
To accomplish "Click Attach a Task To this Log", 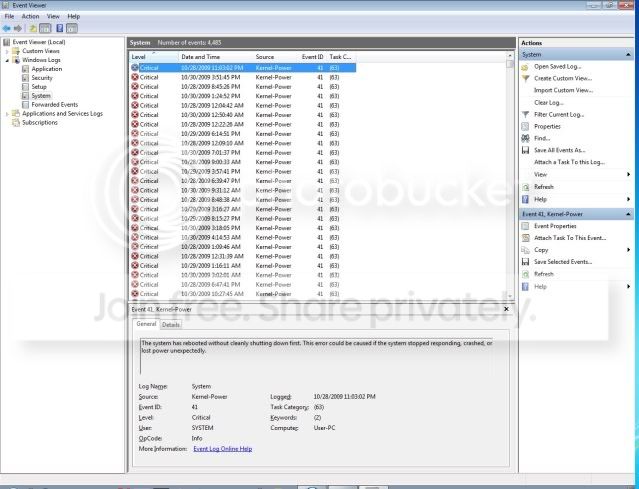I will (569, 162).
